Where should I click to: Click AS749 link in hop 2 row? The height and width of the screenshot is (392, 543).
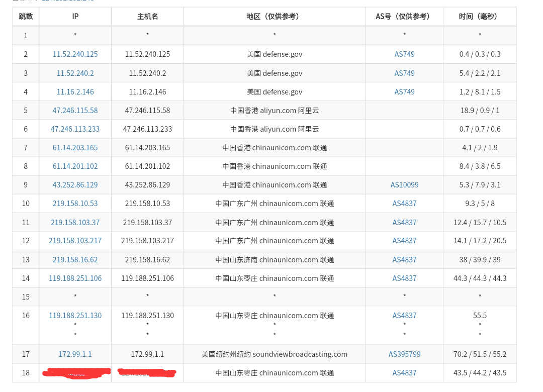coord(404,54)
